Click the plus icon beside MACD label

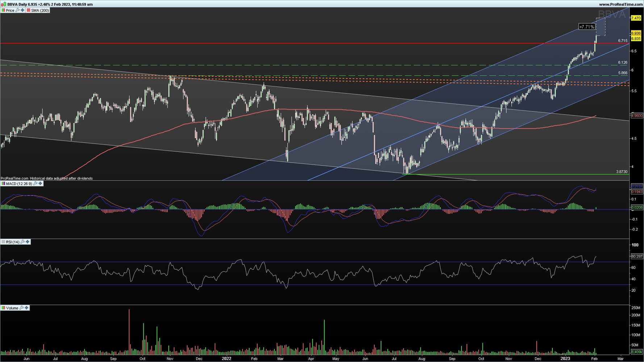[x=40, y=184]
